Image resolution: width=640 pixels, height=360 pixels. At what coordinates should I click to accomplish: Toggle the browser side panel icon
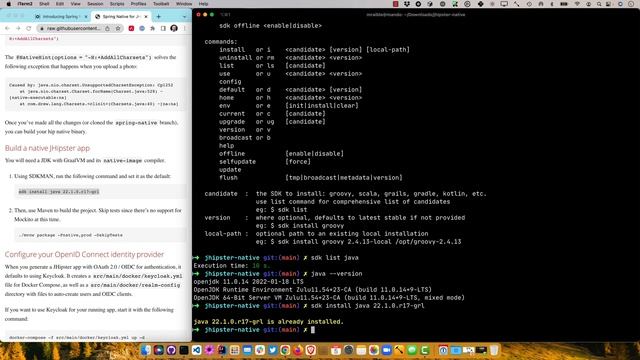163,28
